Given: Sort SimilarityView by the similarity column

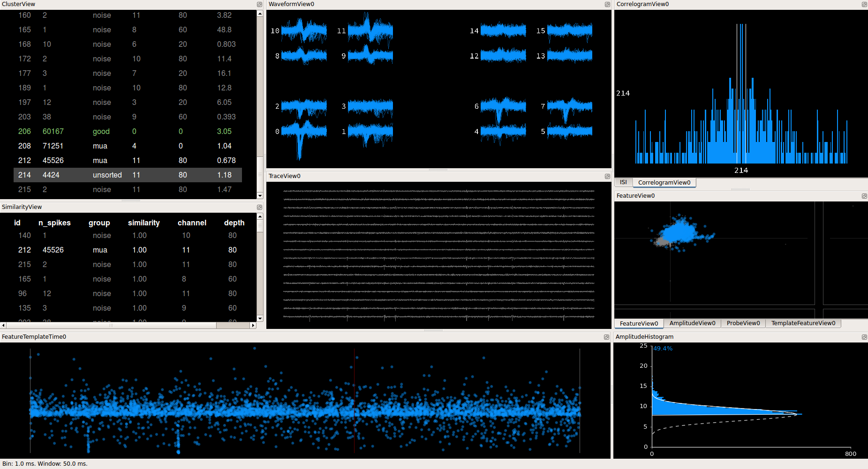Looking at the screenshot, I should (x=143, y=223).
